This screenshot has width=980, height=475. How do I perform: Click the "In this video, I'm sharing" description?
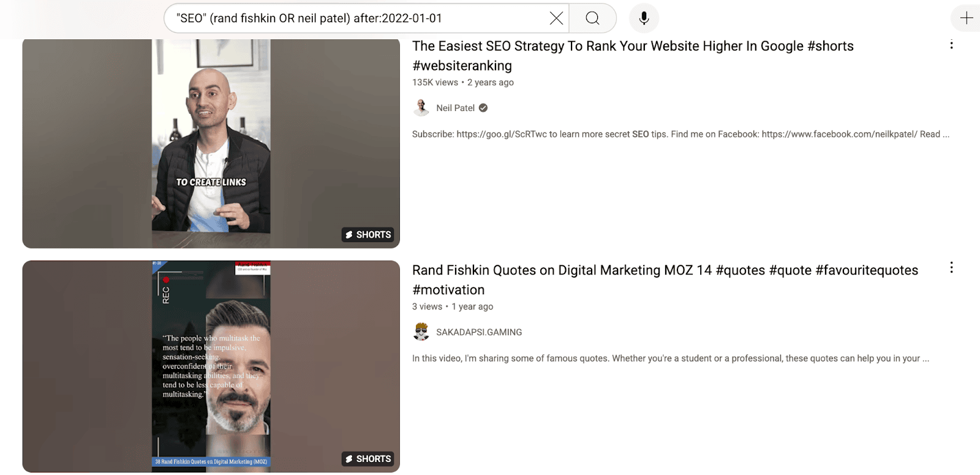pos(670,359)
